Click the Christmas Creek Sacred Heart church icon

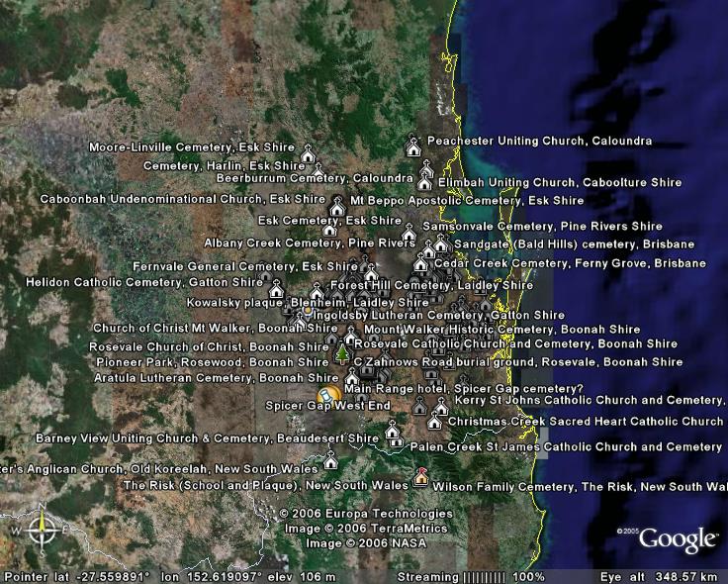pyautogui.click(x=434, y=421)
